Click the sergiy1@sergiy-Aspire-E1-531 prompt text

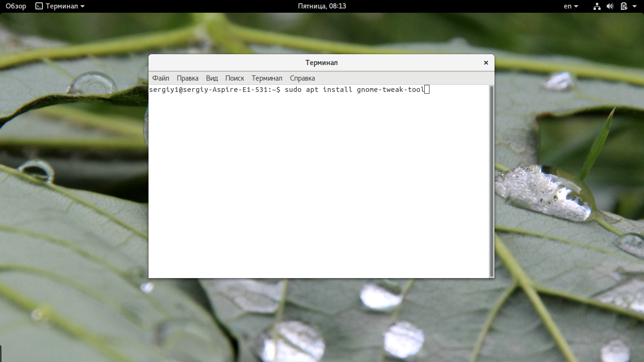(208, 90)
